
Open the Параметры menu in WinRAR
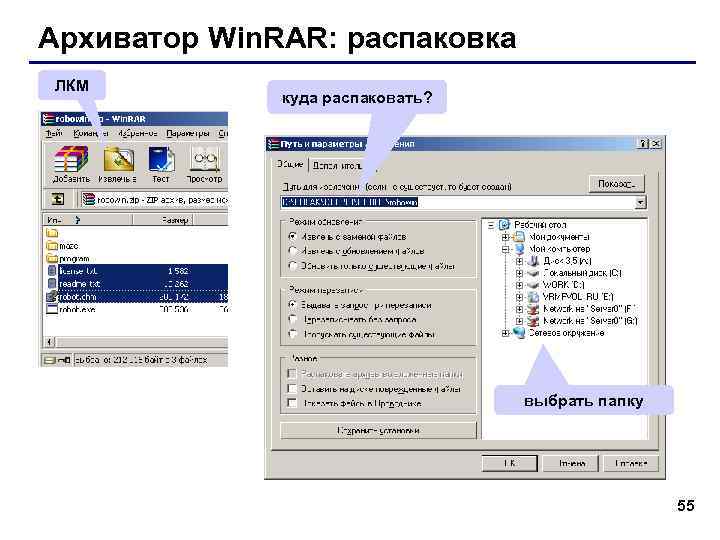tap(187, 133)
